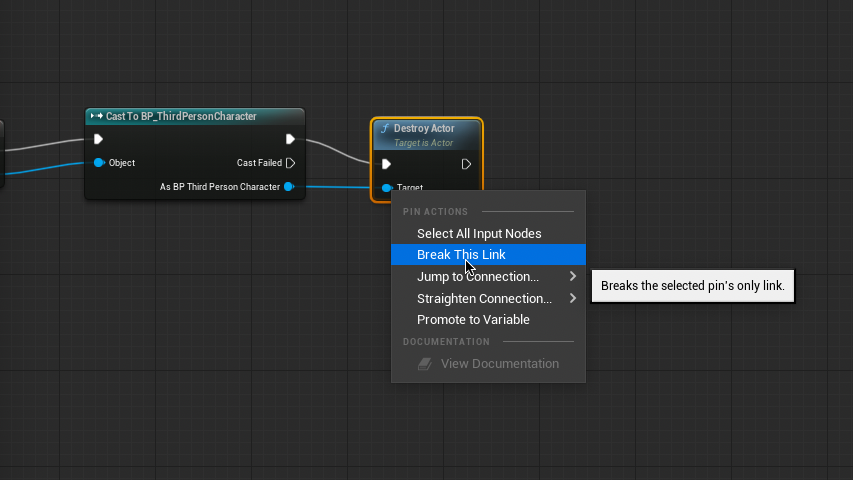
Task: Click the Cast node's top output execution pin
Action: (x=290, y=139)
